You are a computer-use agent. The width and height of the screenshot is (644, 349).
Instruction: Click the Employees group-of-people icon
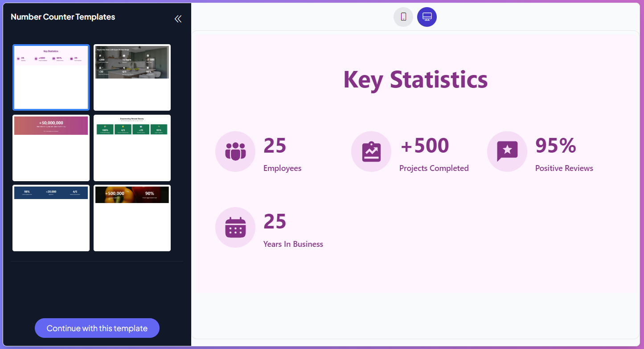pyautogui.click(x=235, y=152)
